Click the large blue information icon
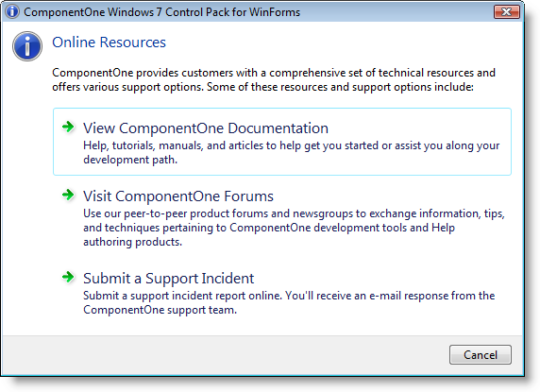Viewport: 540px width, 392px height. (x=27, y=46)
